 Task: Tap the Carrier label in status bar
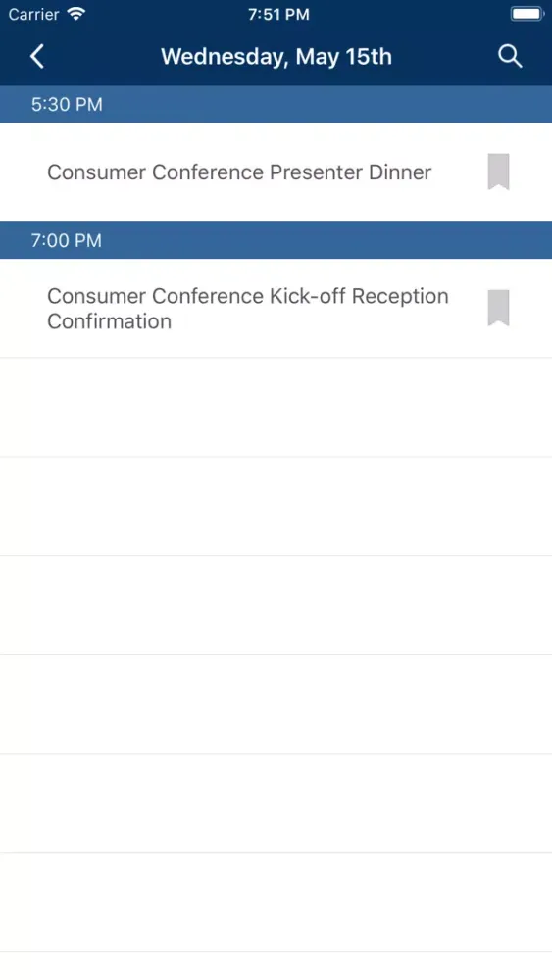(x=33, y=14)
